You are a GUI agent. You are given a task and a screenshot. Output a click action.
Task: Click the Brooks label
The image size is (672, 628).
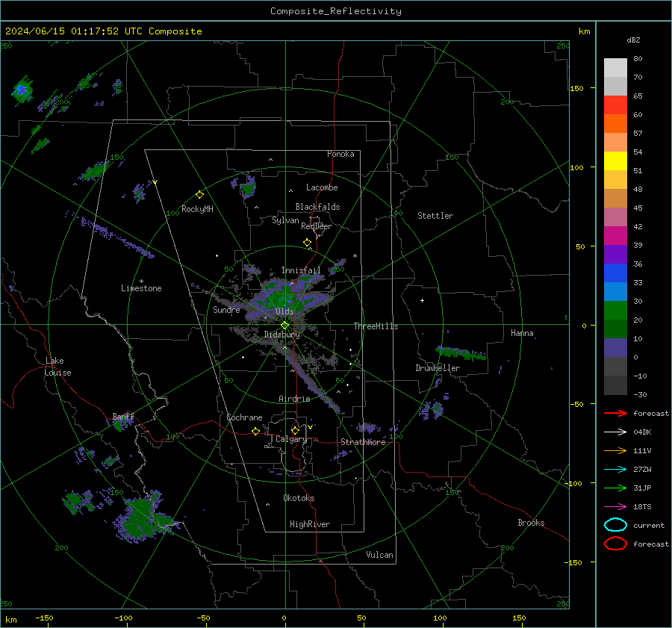[531, 523]
